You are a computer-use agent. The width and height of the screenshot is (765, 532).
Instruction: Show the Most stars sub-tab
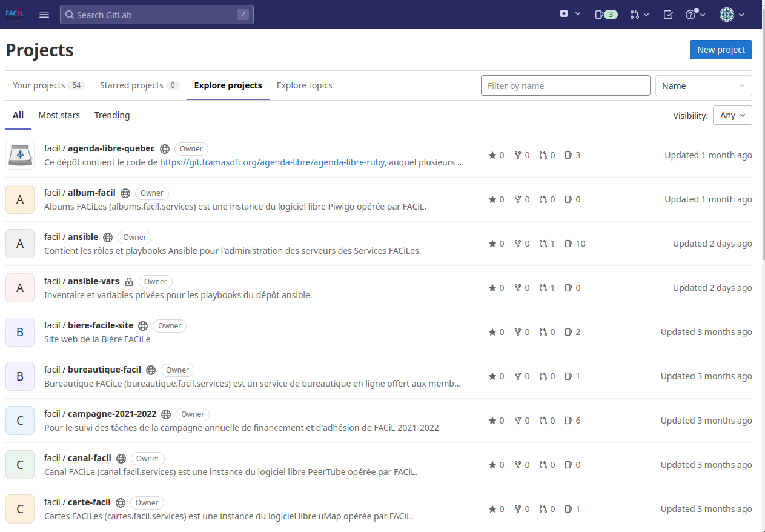59,115
